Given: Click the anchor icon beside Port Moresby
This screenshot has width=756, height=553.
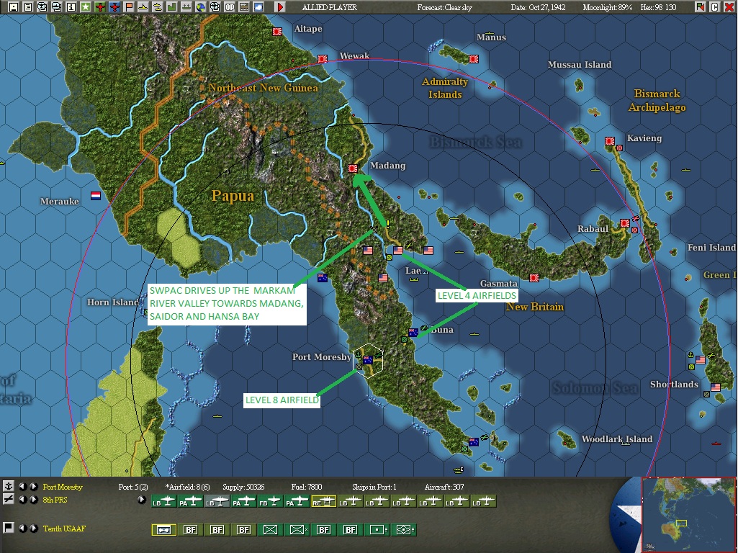Looking at the screenshot, I should (x=9, y=486).
